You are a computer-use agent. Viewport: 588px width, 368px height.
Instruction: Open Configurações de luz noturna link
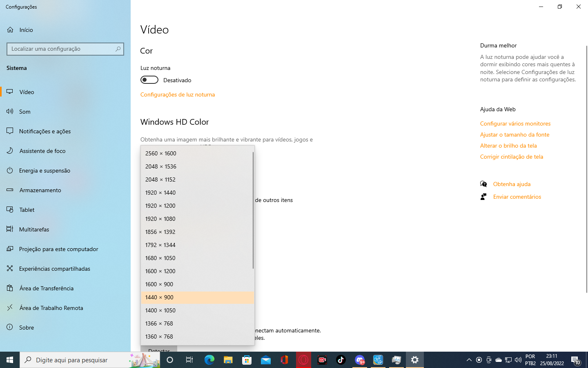pos(178,94)
